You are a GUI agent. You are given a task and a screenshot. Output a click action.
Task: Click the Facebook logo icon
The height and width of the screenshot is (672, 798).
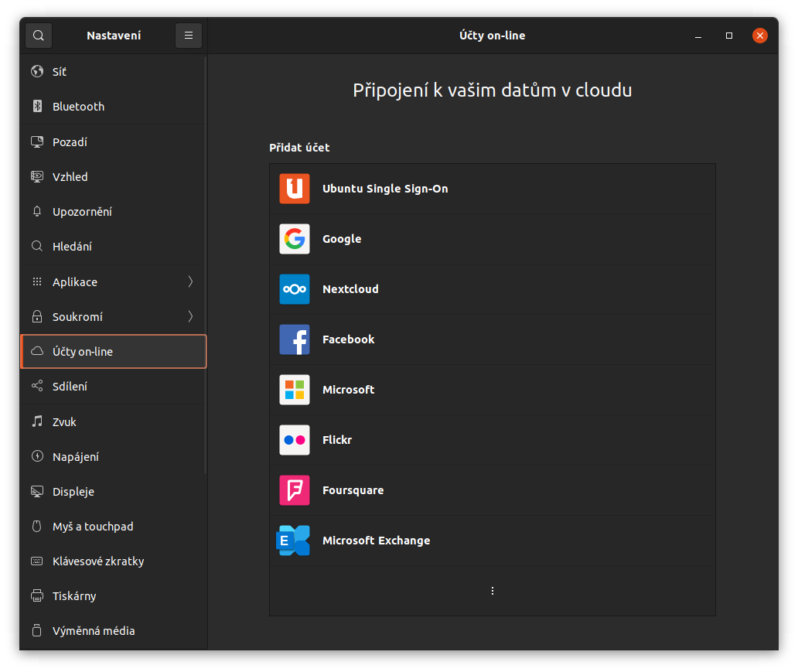295,339
